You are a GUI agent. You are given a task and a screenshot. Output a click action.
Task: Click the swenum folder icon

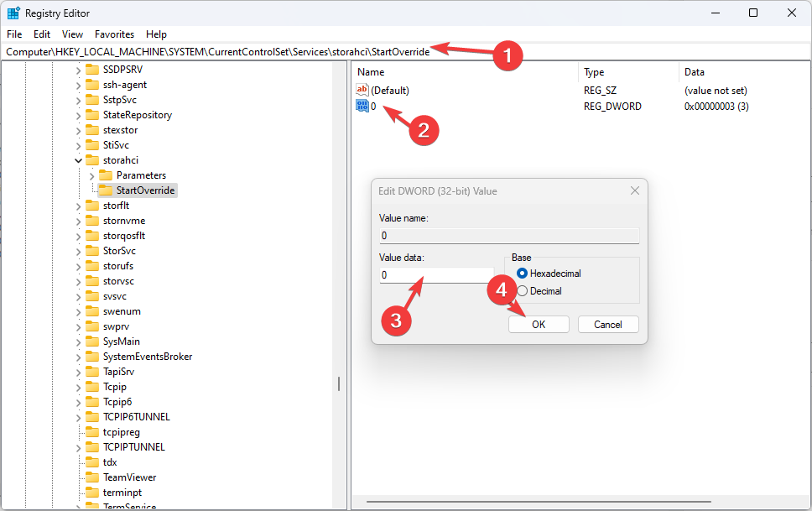click(x=92, y=311)
